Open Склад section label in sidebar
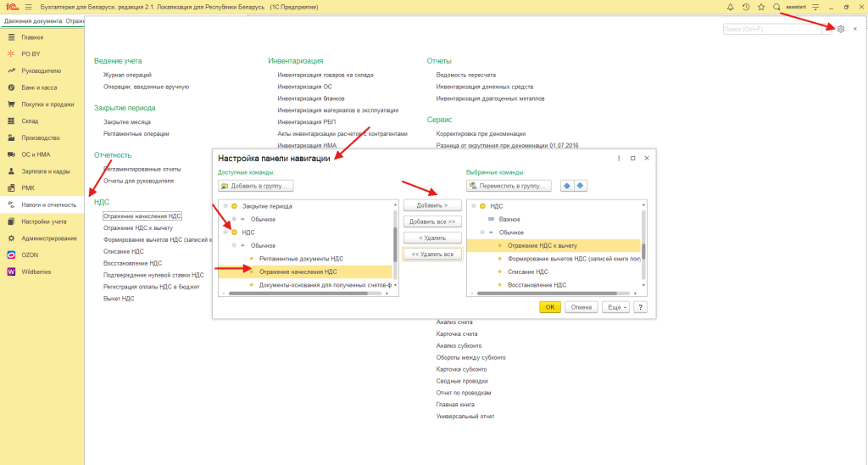The image size is (868, 465). click(30, 120)
